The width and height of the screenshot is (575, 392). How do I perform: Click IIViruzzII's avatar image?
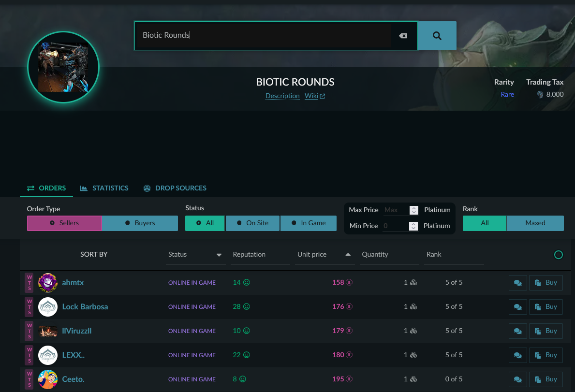[x=48, y=331]
